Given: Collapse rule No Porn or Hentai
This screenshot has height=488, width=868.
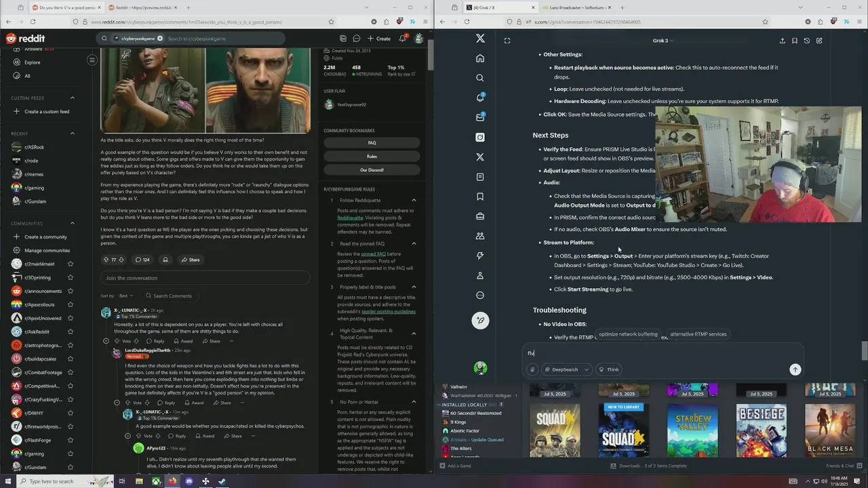Looking at the screenshot, I should [414, 402].
